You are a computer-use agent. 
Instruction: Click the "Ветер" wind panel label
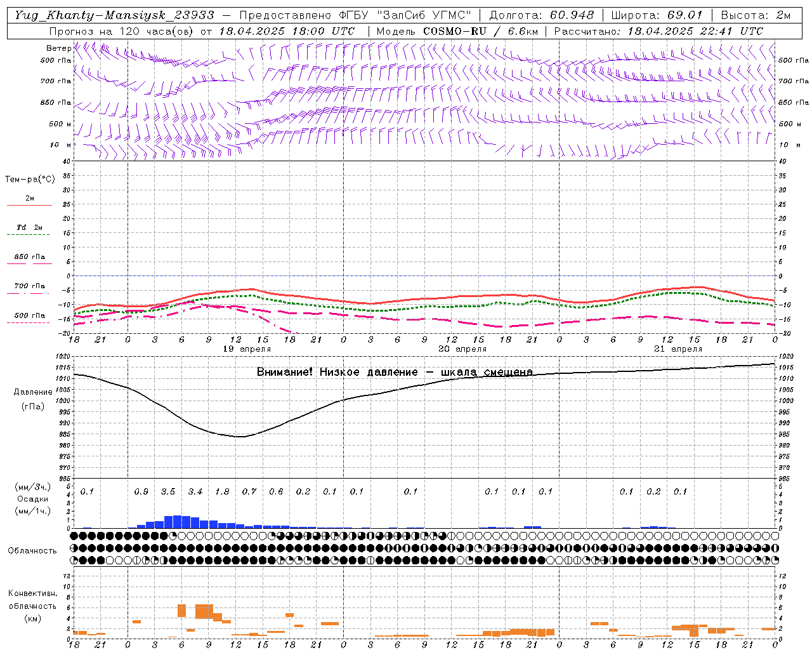pos(58,48)
